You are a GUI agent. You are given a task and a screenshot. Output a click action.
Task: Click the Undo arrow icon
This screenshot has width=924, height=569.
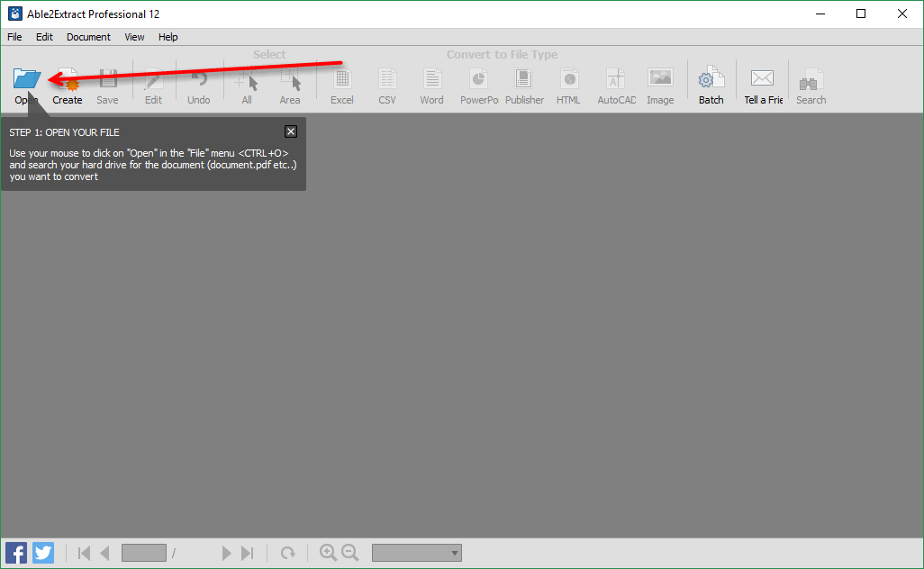point(199,79)
